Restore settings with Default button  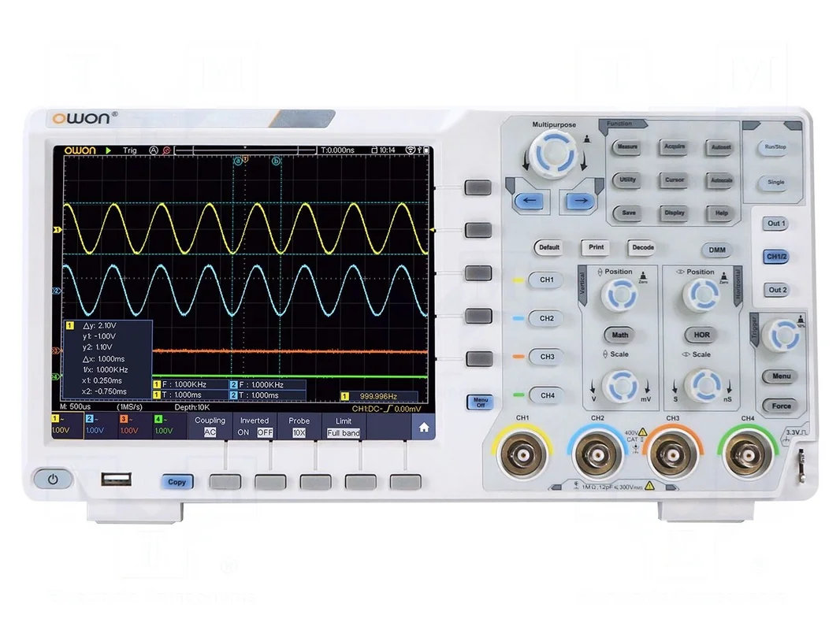pyautogui.click(x=548, y=247)
